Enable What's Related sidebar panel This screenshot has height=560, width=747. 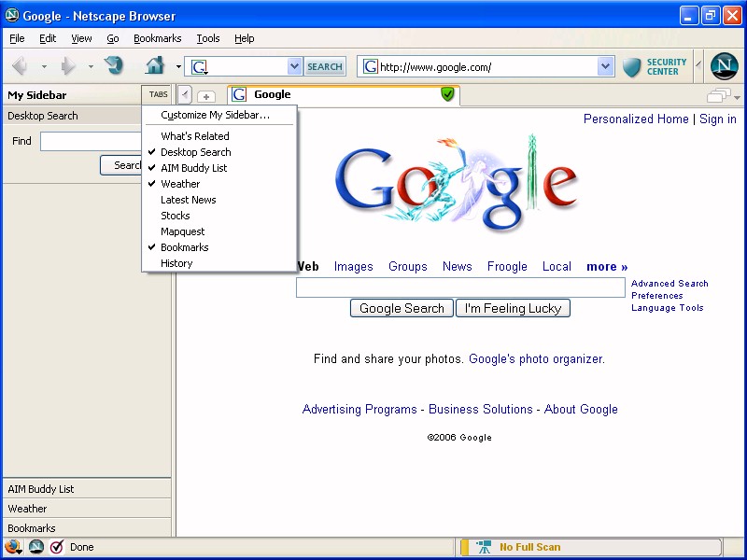[x=219, y=136]
